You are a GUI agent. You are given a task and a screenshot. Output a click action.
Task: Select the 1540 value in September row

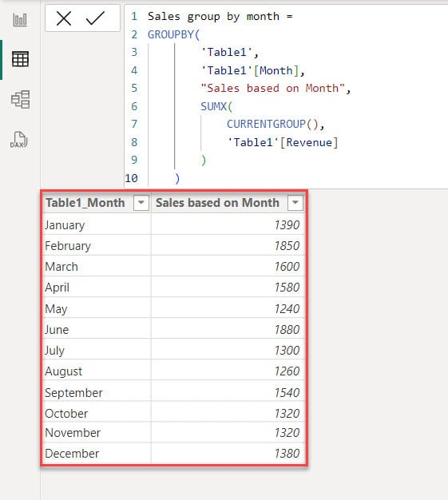pos(287,392)
